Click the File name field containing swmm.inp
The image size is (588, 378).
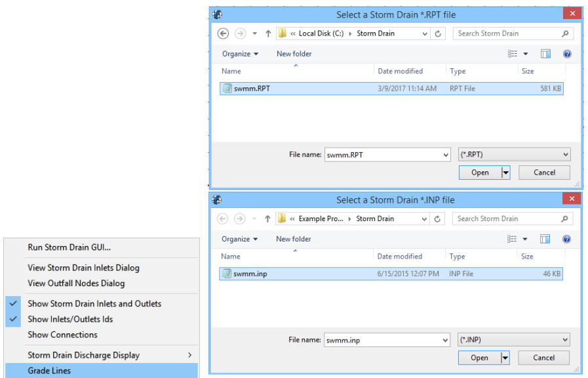(x=385, y=340)
